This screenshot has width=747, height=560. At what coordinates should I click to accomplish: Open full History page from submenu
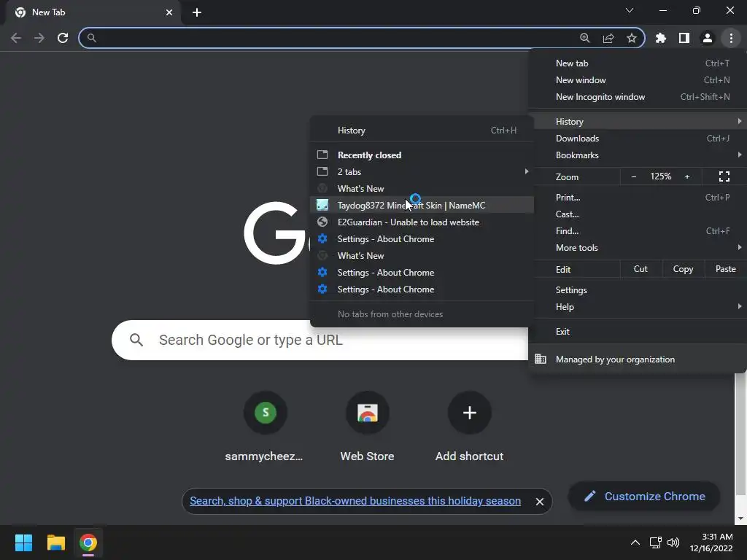pos(422,131)
